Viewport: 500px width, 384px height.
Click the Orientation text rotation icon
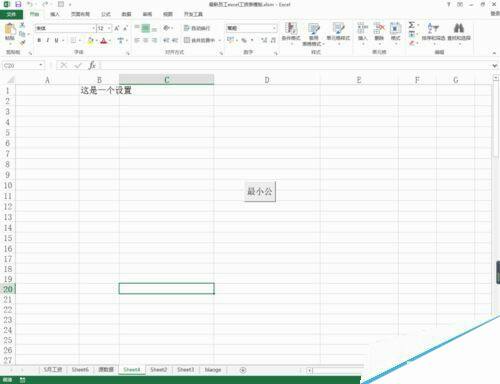166,28
